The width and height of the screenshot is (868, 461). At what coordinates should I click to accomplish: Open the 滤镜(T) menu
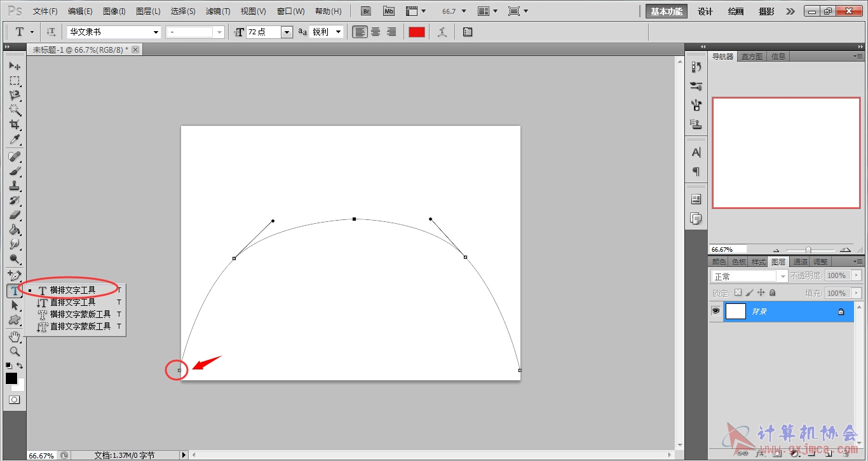click(x=218, y=11)
